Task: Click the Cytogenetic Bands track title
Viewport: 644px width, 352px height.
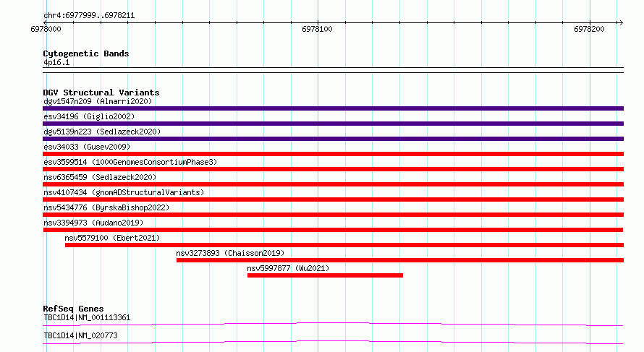Action: (x=86, y=53)
